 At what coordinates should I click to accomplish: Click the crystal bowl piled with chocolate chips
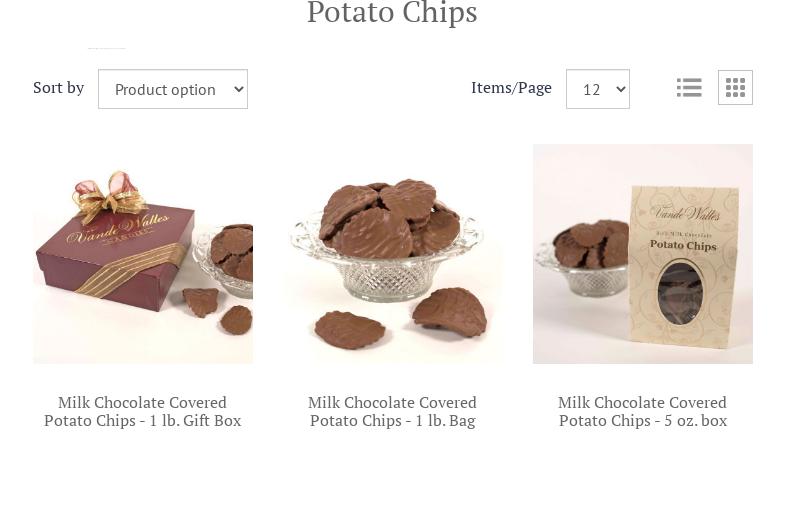(x=387, y=240)
